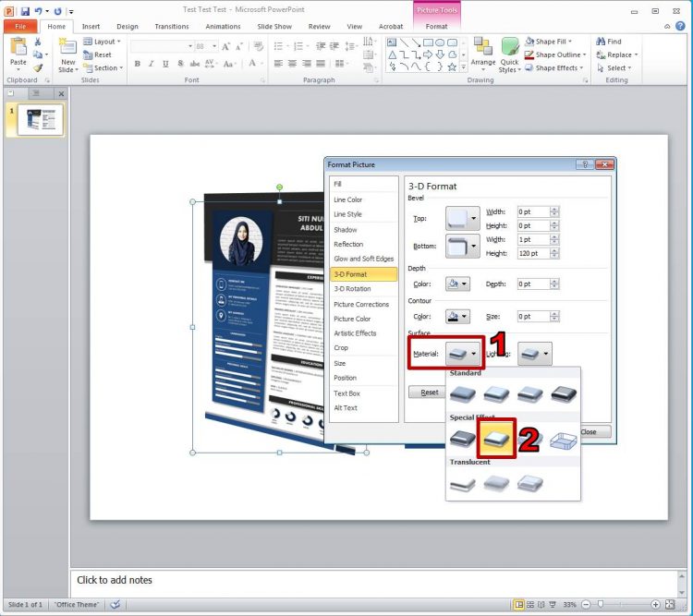The width and height of the screenshot is (693, 616).
Task: Open Shape Effects menu in Drawing group
Action: point(554,67)
